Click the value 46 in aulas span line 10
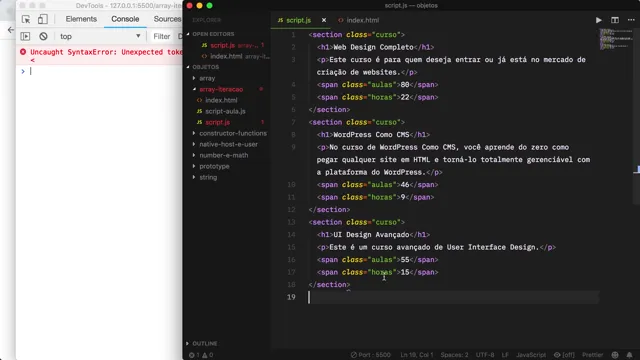Image resolution: width=640 pixels, height=360 pixels. pos(404,185)
